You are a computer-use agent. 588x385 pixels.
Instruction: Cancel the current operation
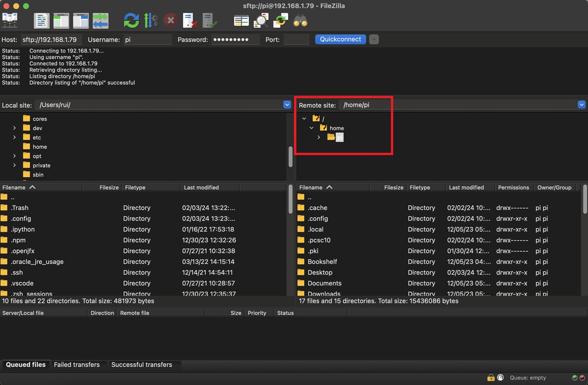click(x=170, y=20)
